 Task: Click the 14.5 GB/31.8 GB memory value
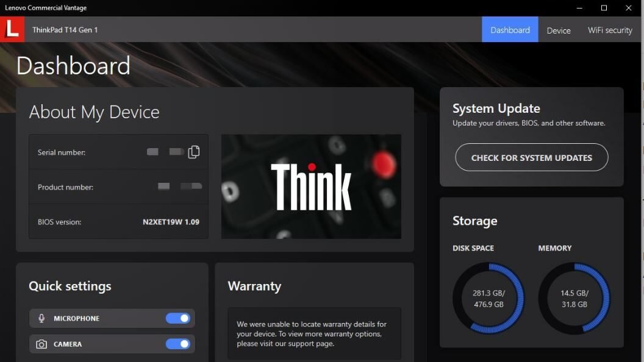click(x=574, y=299)
